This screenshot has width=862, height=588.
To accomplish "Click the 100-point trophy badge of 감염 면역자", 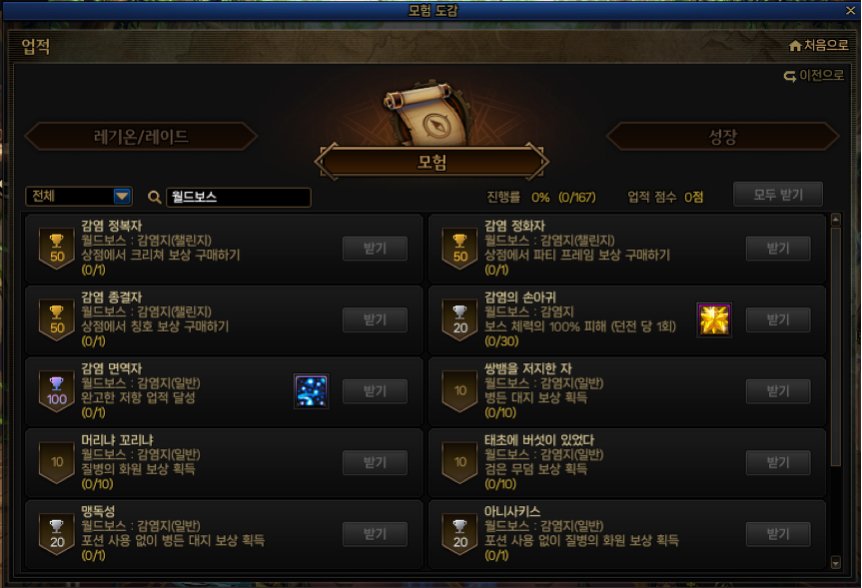I will 57,391.
